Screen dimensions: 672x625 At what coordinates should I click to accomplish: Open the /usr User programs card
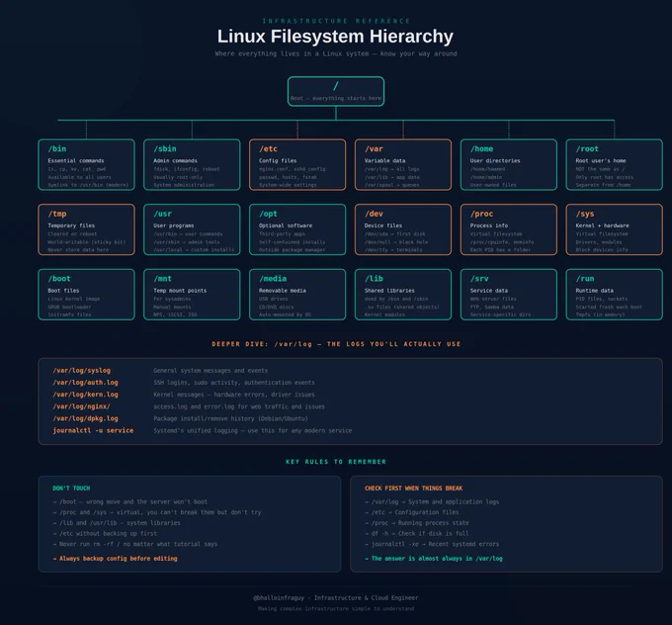coord(192,229)
